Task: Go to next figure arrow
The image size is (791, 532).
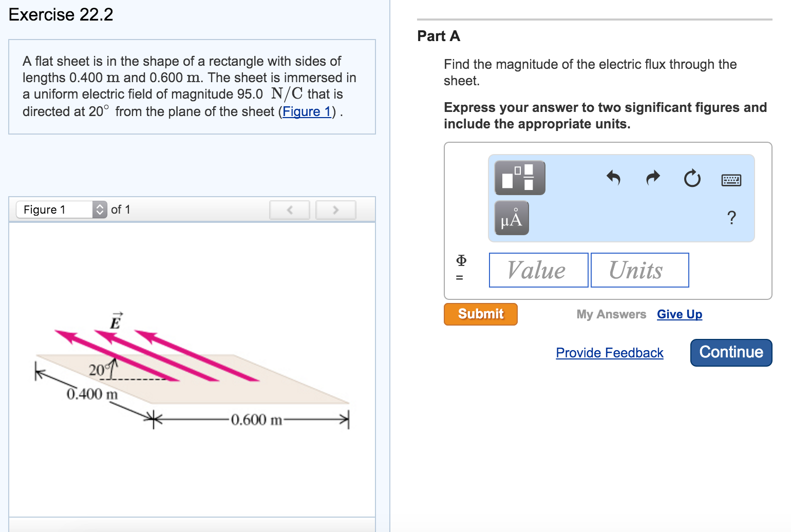Action: pos(335,210)
